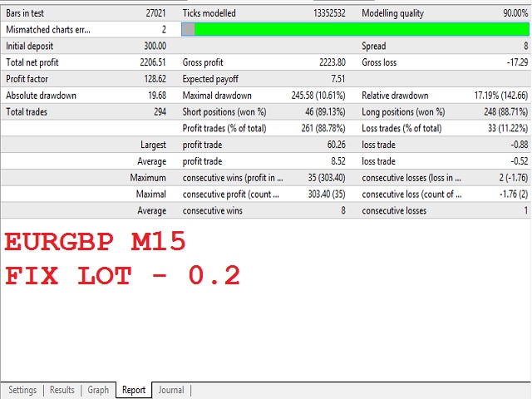Screen dimensions: 532x399
Task: Switch to the Results tab
Action: 62,390
